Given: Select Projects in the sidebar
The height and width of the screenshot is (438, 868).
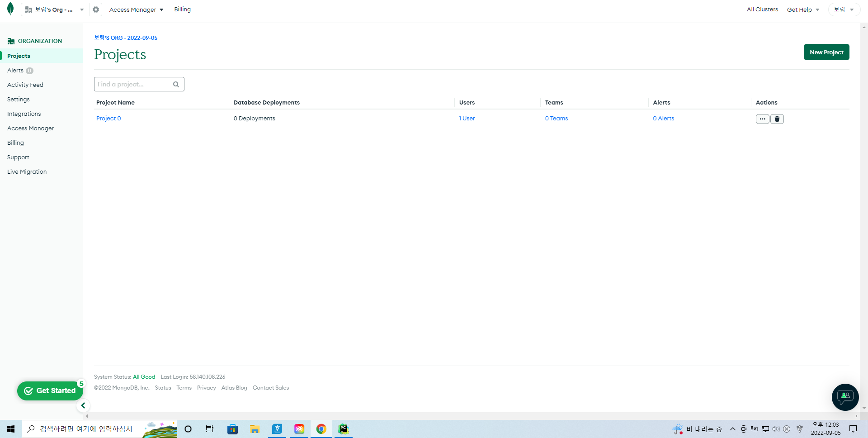Looking at the screenshot, I should 42,56.
